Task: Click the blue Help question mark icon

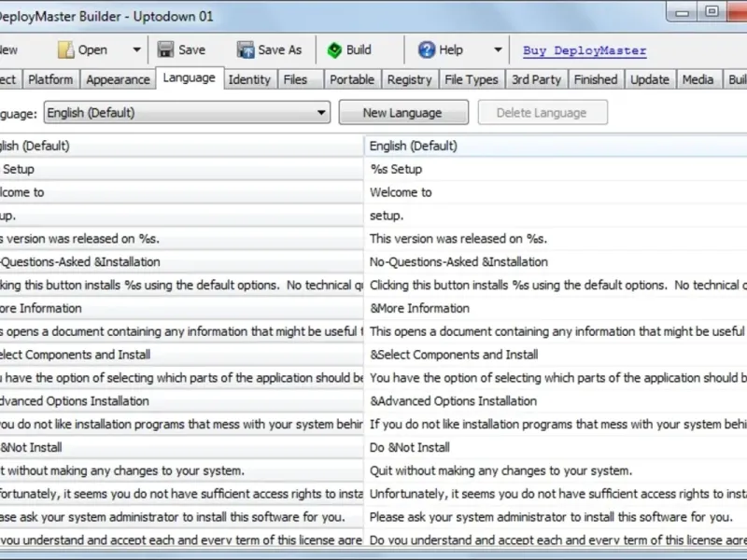Action: click(427, 49)
